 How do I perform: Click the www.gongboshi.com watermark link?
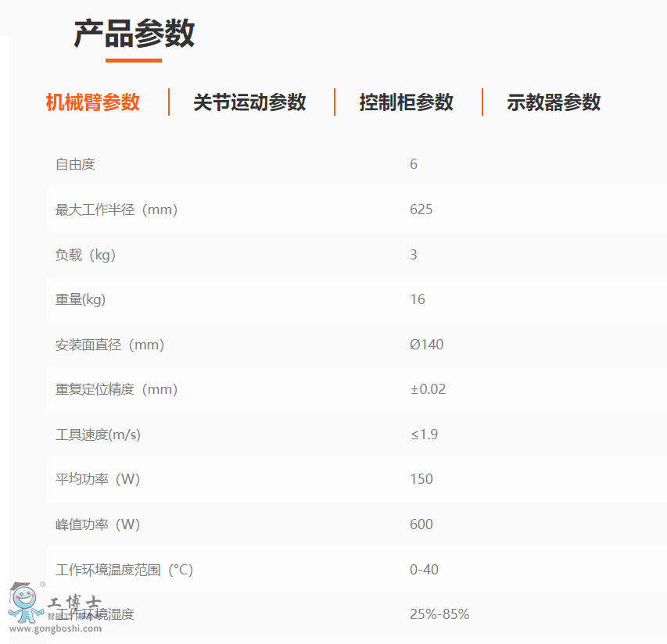pos(55,628)
